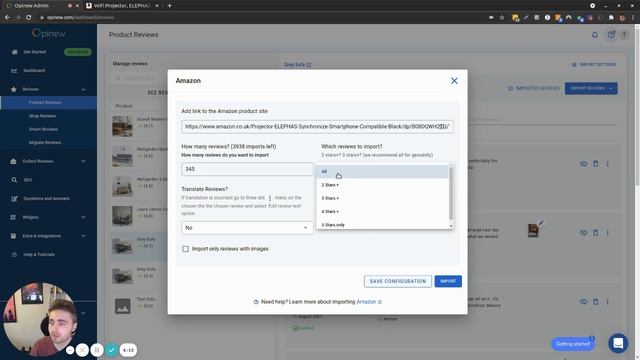The image size is (640, 360).
Task: Toggle visibility of the top review with eye icon
Action: [x=584, y=164]
